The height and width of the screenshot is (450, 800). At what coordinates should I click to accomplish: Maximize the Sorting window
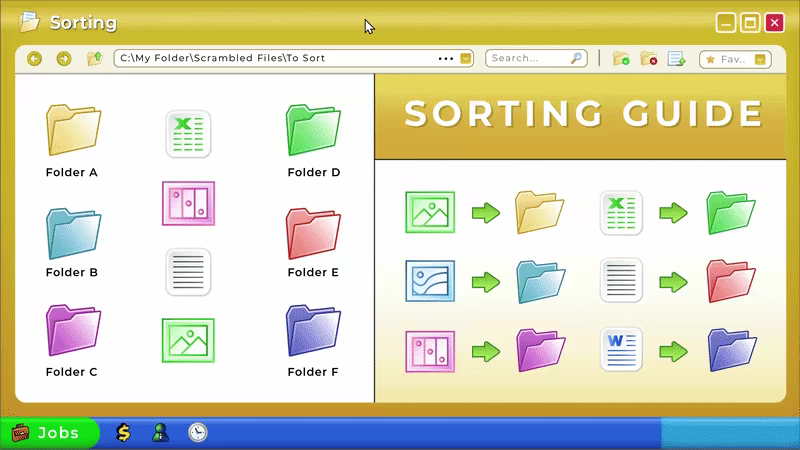[750, 23]
